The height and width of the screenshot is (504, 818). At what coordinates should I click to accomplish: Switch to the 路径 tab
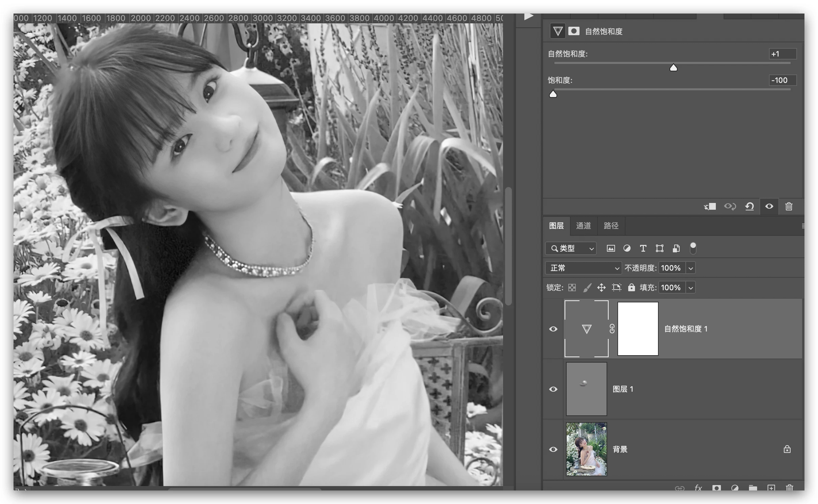coord(611,226)
